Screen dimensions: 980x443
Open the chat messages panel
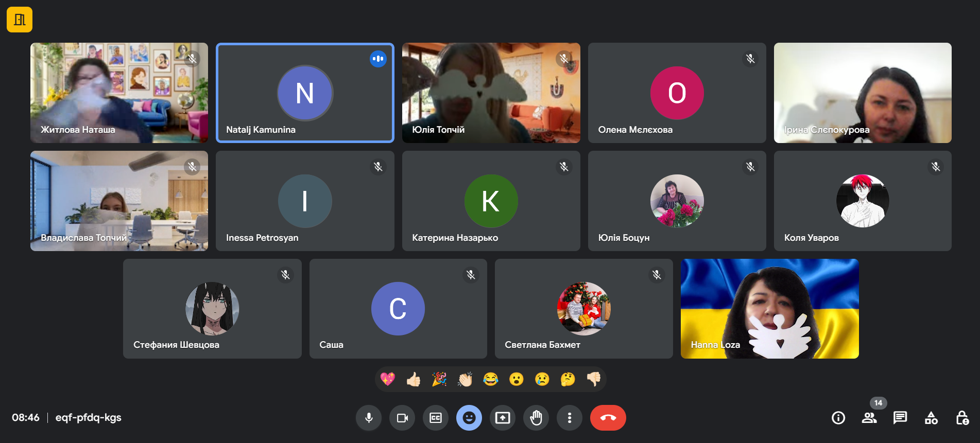(x=900, y=418)
